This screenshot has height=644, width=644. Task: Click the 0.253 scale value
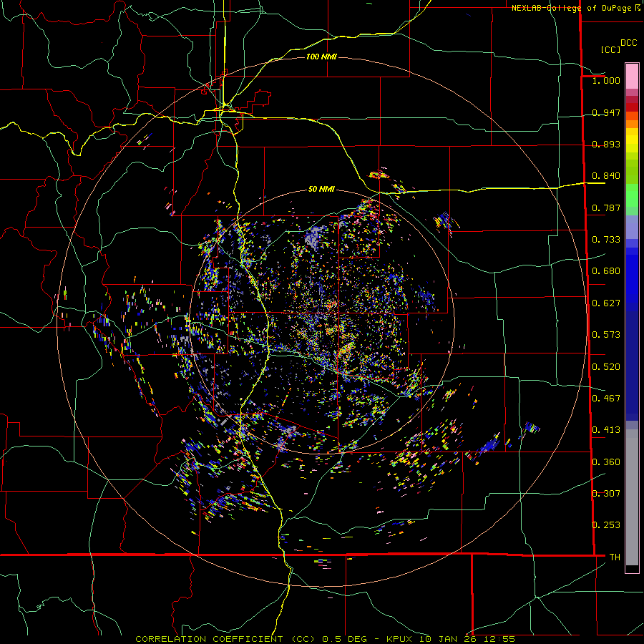(606, 525)
